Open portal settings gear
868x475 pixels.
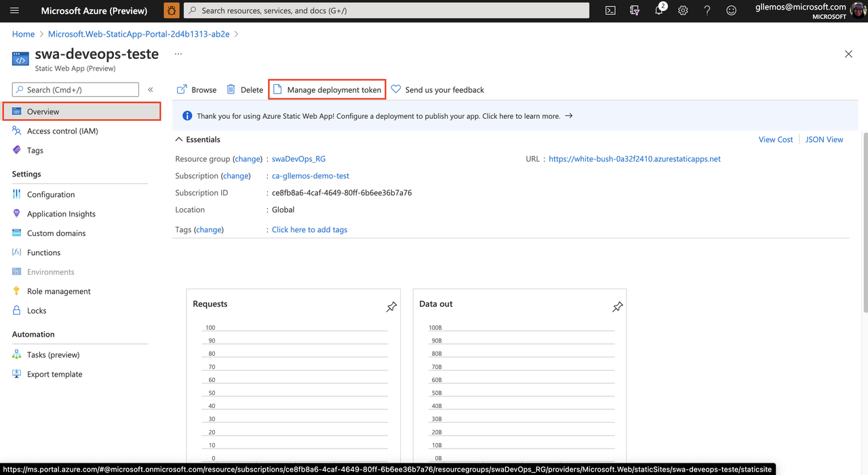(x=683, y=11)
